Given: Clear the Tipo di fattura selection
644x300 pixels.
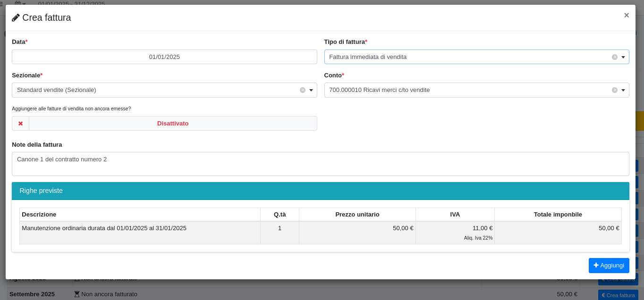Looking at the screenshot, I should (614, 57).
